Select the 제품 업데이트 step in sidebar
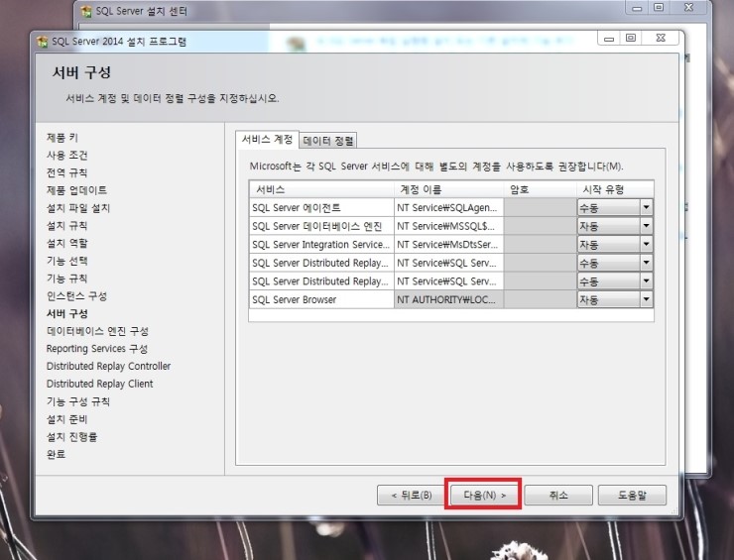This screenshot has height=560, width=734. 76,190
